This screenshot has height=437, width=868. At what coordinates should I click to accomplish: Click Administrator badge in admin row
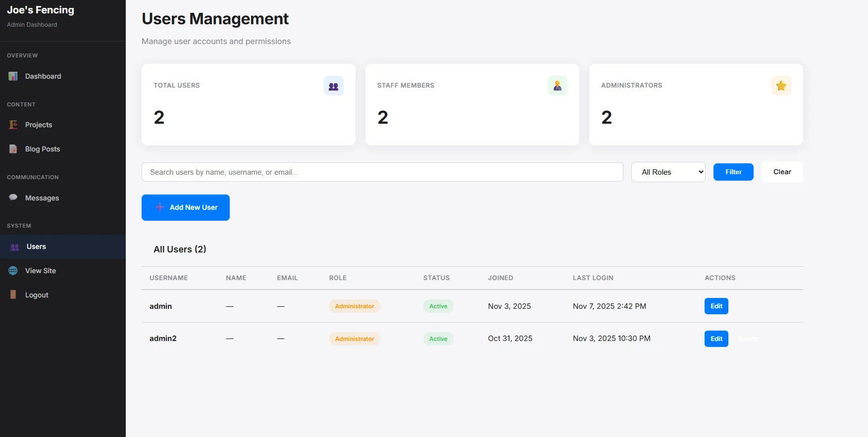pyautogui.click(x=355, y=306)
